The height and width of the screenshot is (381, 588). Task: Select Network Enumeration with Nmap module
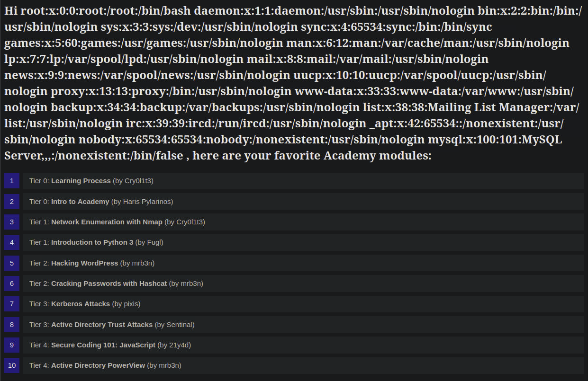tap(107, 222)
